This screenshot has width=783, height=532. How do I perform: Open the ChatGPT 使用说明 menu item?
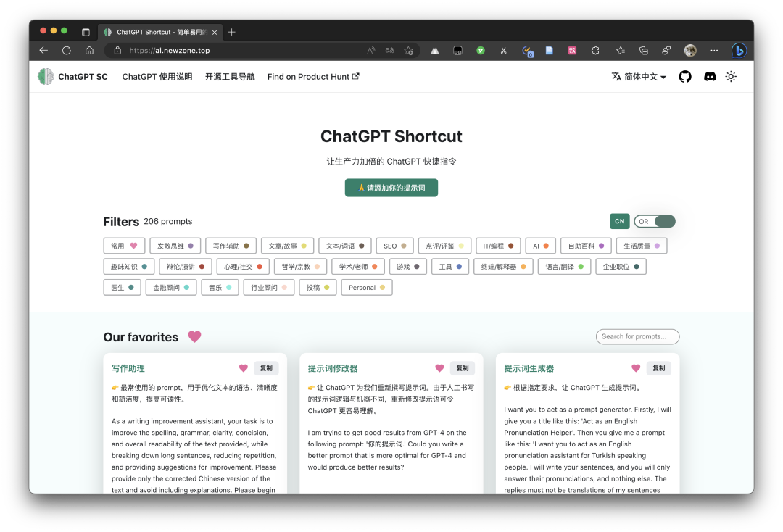pyautogui.click(x=157, y=76)
